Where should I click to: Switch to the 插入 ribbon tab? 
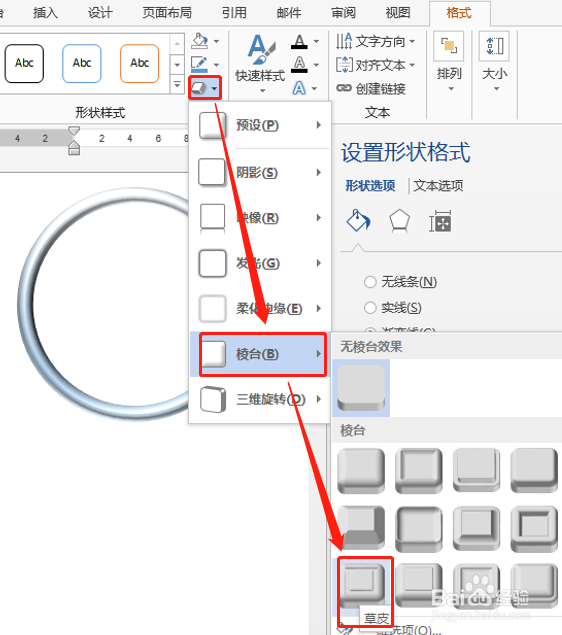point(45,13)
